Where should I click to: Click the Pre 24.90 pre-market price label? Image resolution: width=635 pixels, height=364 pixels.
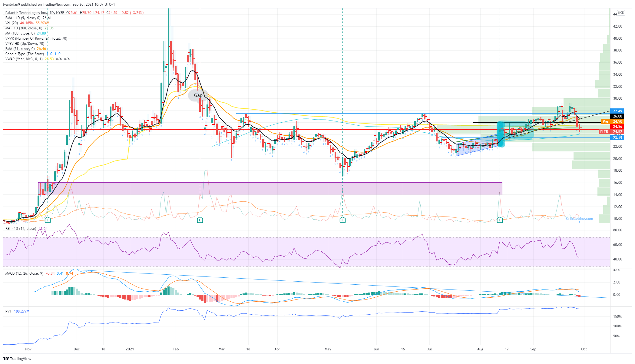pos(613,121)
